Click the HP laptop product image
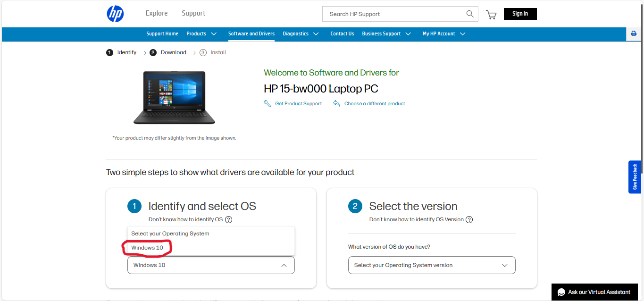This screenshot has width=644, height=301. [x=174, y=98]
